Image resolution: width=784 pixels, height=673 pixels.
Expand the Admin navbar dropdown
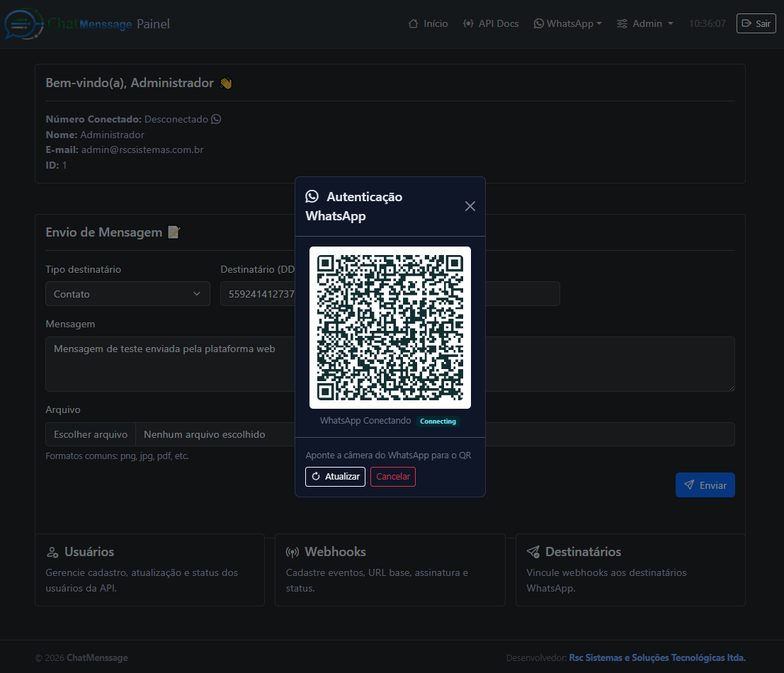(x=645, y=23)
